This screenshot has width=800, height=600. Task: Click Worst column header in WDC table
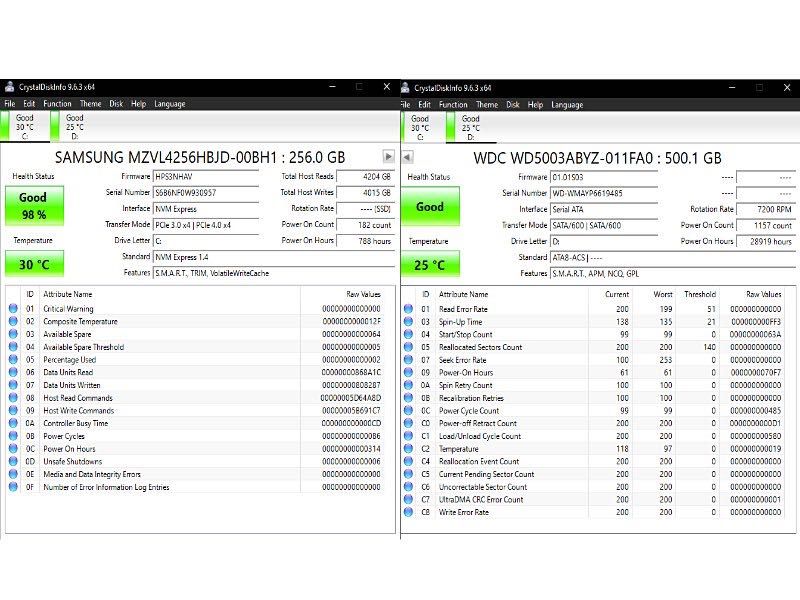coord(663,294)
